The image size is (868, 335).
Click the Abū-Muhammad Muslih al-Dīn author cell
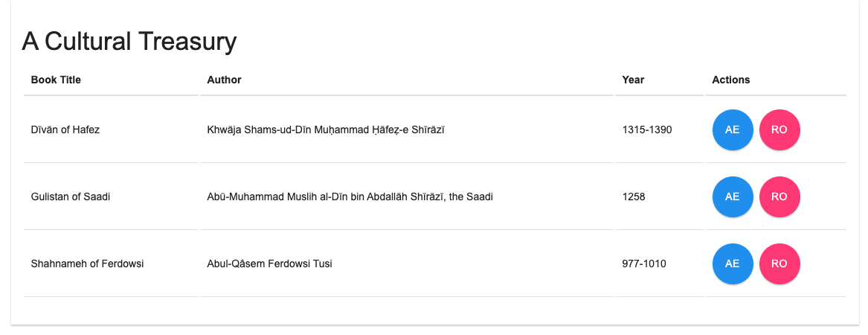click(x=350, y=197)
